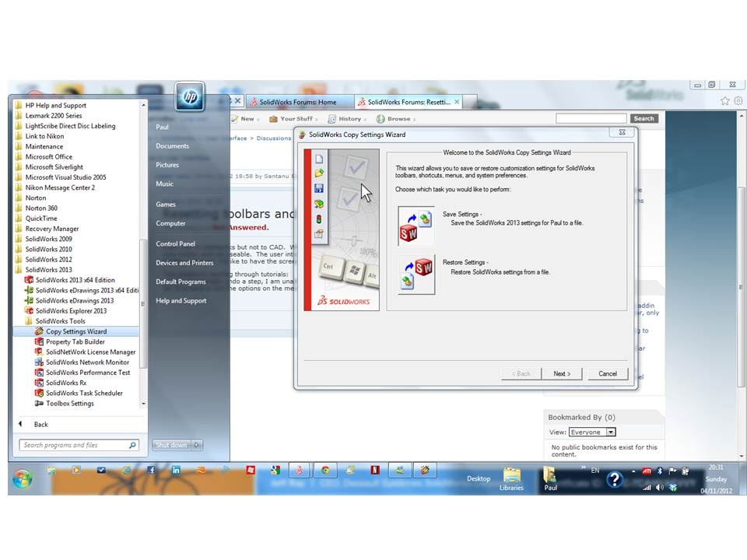Go Back to the main Start menu
The width and height of the screenshot is (747, 560).
coord(40,425)
